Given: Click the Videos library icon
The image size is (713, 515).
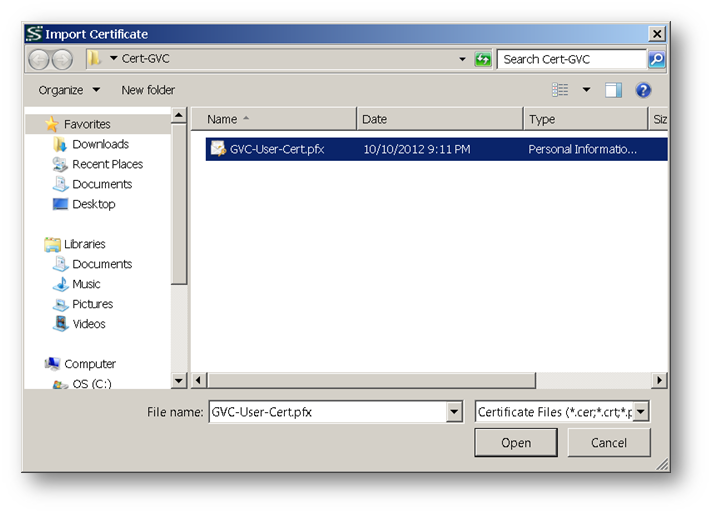Looking at the screenshot, I should pos(60,324).
